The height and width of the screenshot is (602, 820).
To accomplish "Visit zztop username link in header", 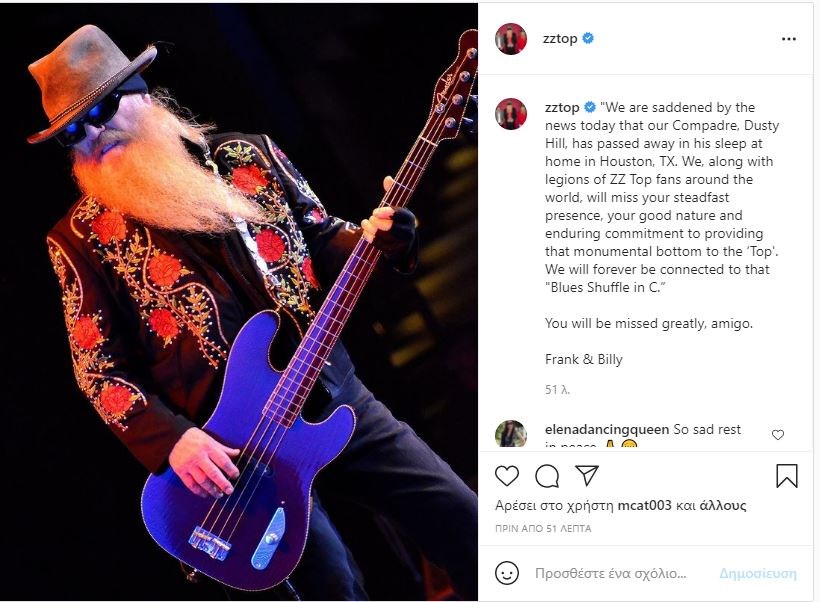I will pyautogui.click(x=560, y=38).
